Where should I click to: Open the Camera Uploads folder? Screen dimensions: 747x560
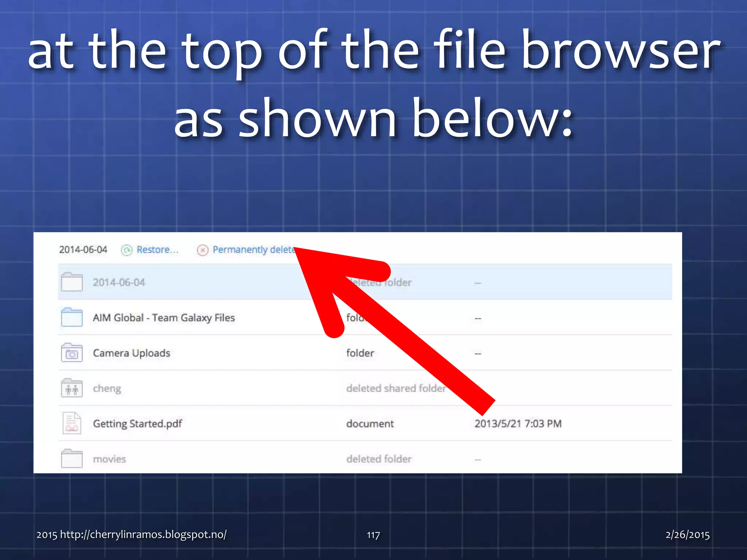[x=131, y=353]
